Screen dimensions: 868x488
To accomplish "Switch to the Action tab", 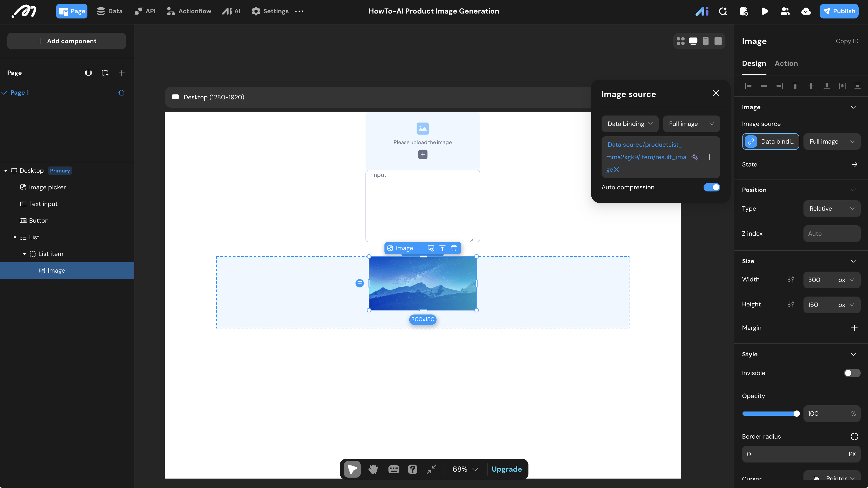I will pyautogui.click(x=786, y=63).
